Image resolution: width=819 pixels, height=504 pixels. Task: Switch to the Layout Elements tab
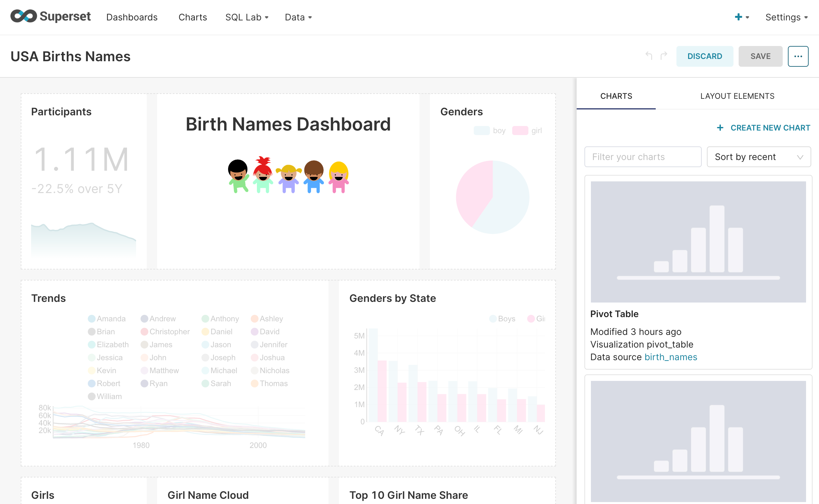[x=737, y=96]
